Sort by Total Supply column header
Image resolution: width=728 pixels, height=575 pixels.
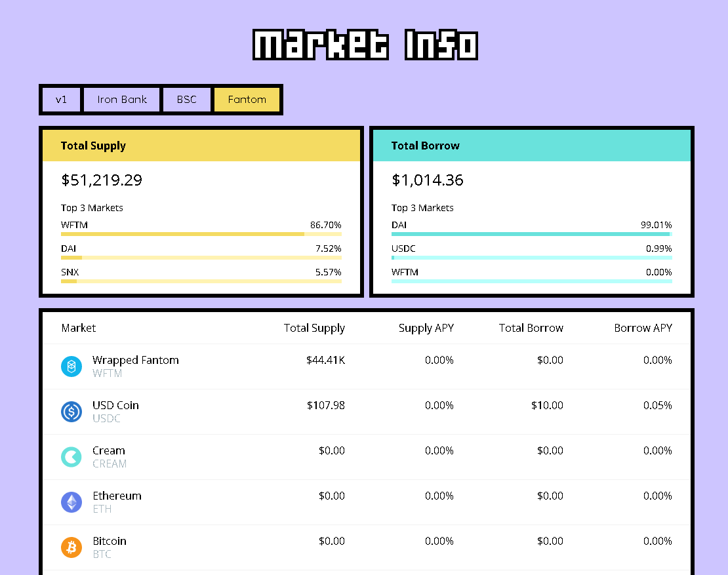click(314, 328)
